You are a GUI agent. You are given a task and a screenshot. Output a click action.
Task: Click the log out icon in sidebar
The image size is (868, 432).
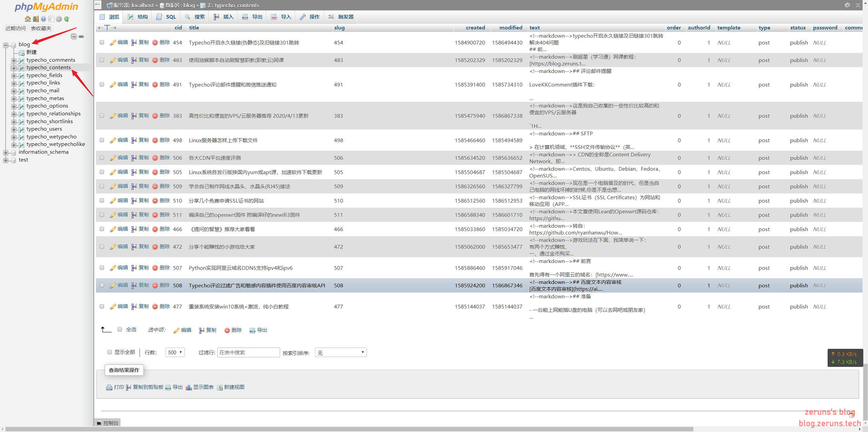click(x=36, y=19)
